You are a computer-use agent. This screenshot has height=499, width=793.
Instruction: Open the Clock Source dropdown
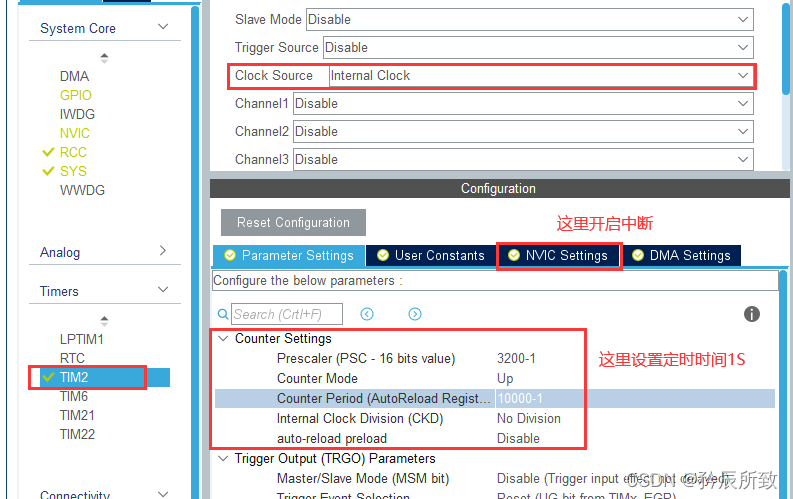click(541, 76)
